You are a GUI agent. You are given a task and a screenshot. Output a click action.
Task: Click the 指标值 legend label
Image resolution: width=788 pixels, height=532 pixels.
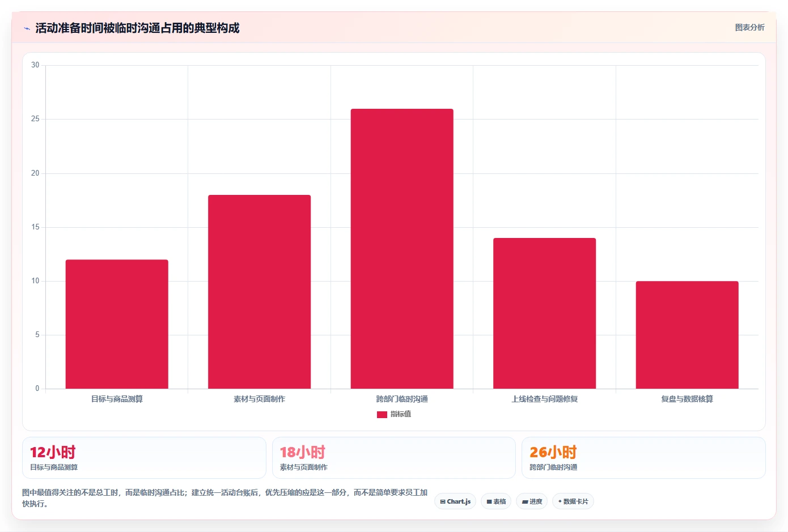pyautogui.click(x=401, y=414)
